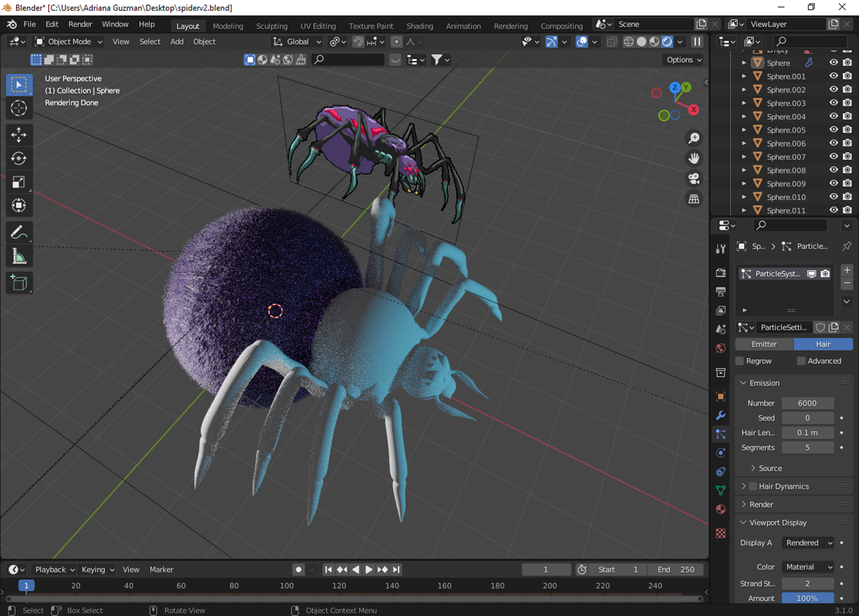
Task: Pin the properties editor context
Action: (x=846, y=246)
